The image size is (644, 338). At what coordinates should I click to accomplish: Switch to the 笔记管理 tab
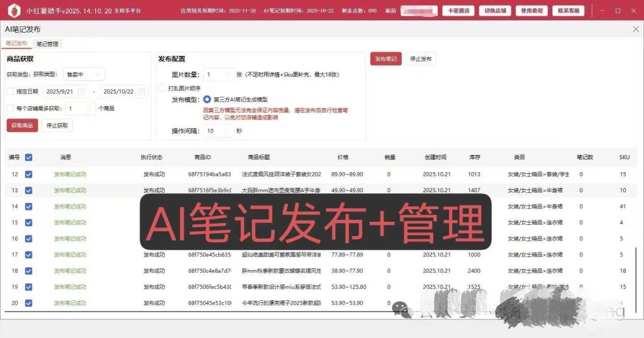47,44
